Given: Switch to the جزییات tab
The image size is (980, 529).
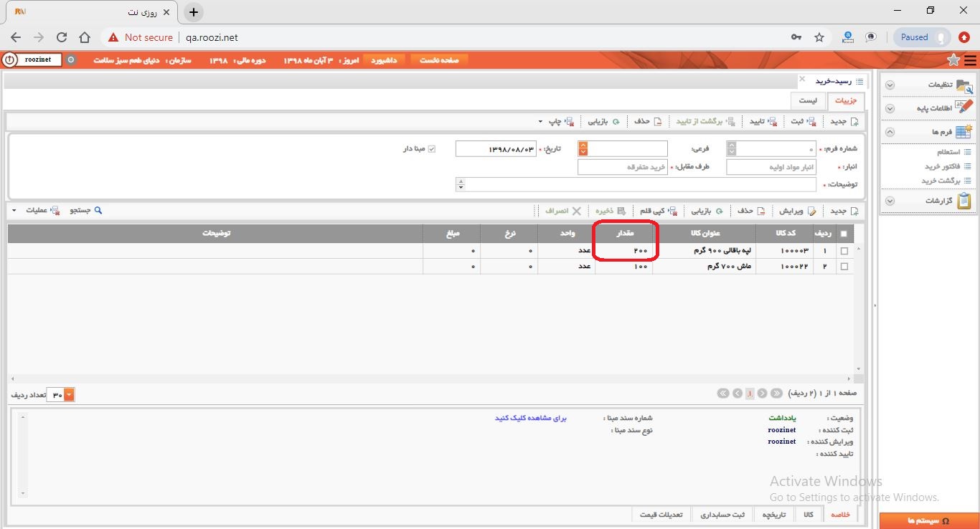Looking at the screenshot, I should pos(846,101).
